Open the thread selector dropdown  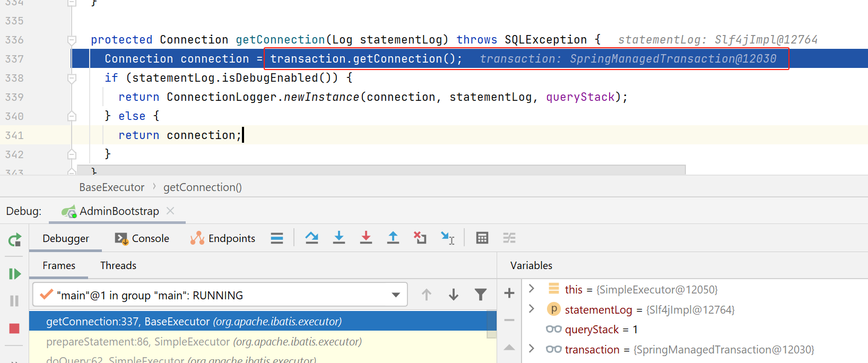pos(395,295)
